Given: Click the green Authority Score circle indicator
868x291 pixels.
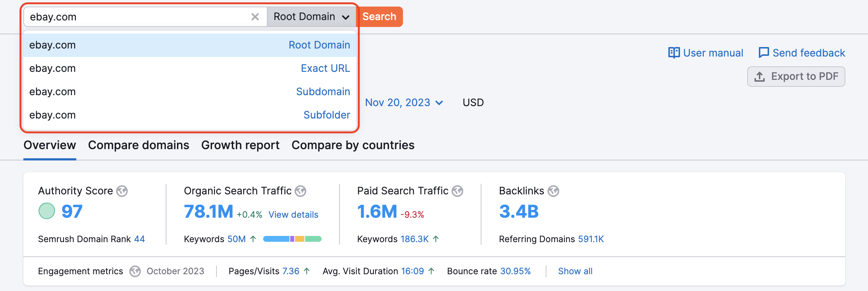Looking at the screenshot, I should 47,211.
